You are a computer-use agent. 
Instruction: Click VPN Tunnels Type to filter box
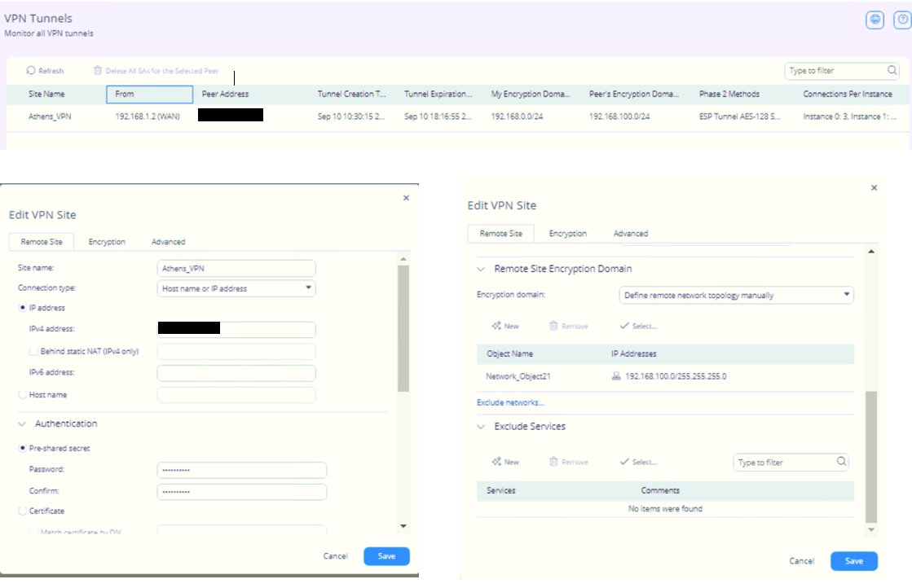coord(842,71)
